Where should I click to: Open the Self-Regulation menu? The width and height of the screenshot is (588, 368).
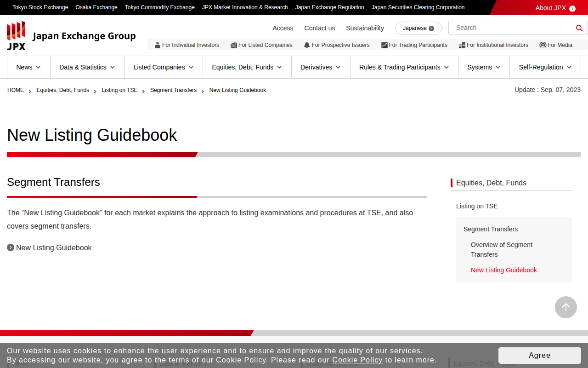(545, 67)
